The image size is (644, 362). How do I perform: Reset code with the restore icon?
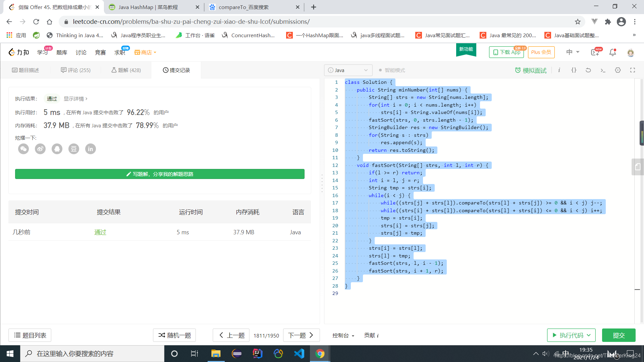[x=588, y=70]
